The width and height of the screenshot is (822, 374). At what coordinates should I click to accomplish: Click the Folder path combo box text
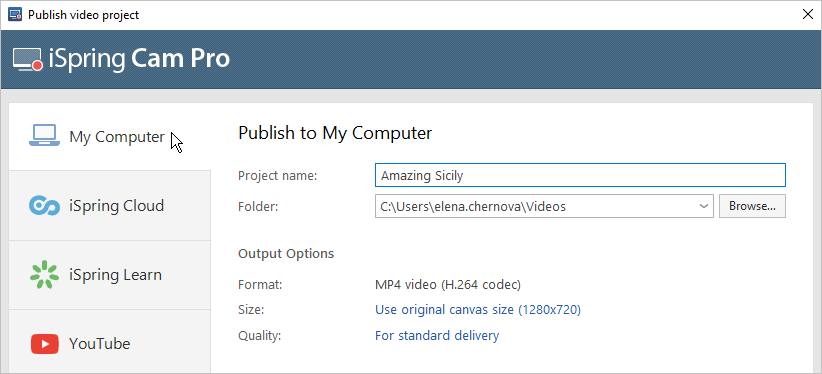473,207
